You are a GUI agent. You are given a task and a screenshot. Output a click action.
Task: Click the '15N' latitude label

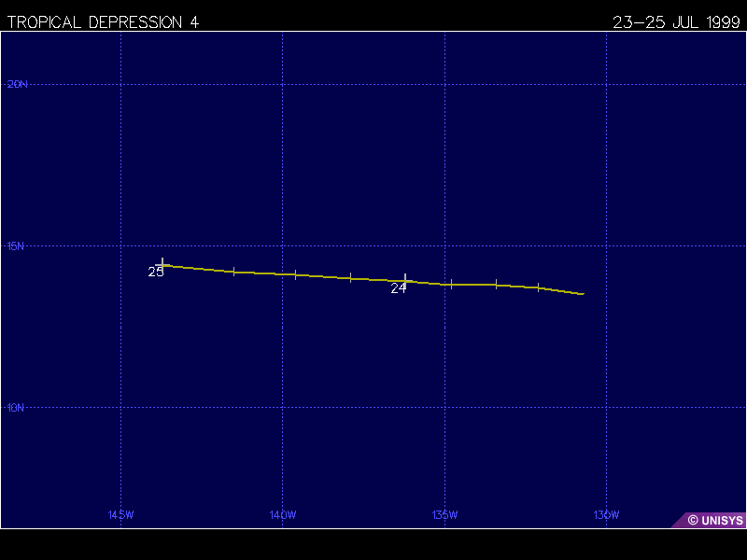[x=15, y=246]
